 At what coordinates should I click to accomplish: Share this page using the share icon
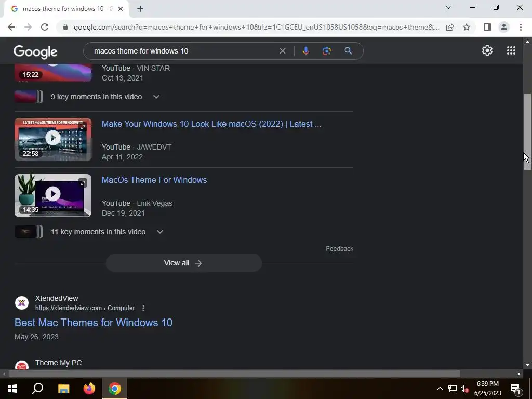[x=450, y=27]
